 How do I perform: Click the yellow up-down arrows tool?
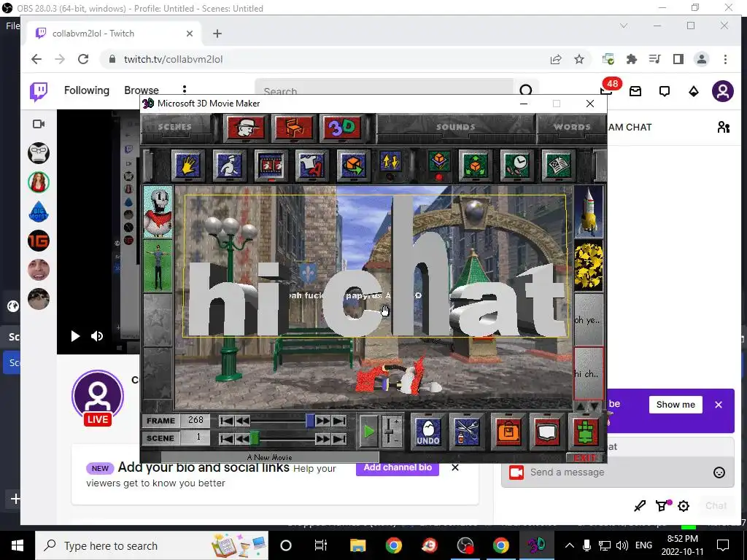click(390, 162)
